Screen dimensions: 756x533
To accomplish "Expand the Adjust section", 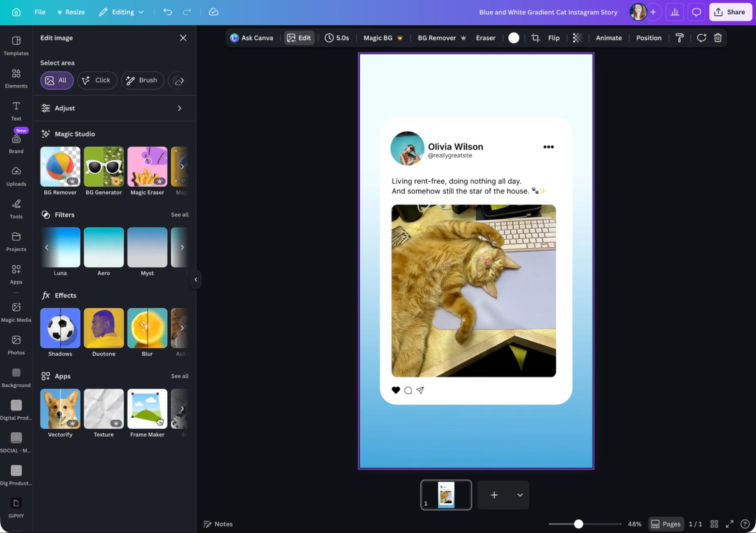I will [114, 108].
